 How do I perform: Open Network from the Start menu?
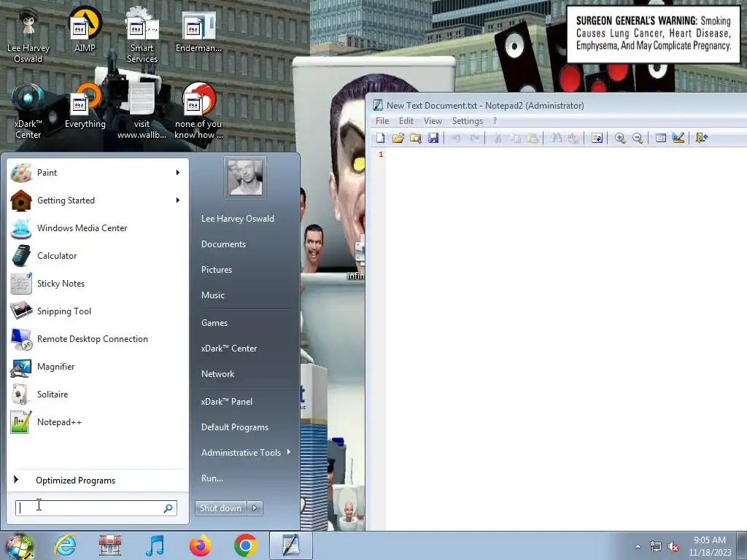point(217,374)
